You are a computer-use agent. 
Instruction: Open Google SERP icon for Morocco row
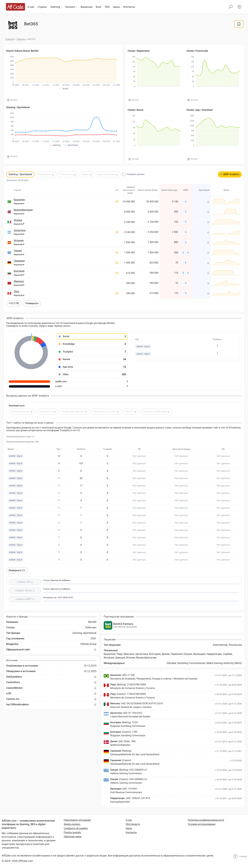coord(186,283)
